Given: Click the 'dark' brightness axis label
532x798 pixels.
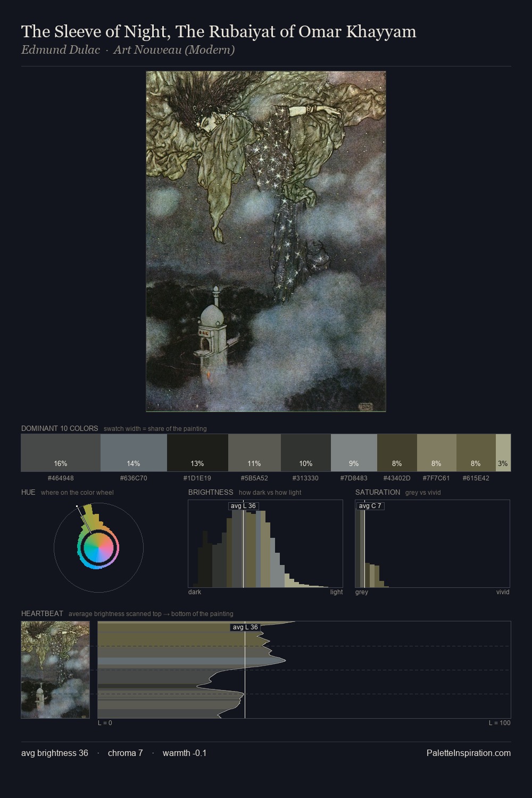Looking at the screenshot, I should pyautogui.click(x=195, y=592).
